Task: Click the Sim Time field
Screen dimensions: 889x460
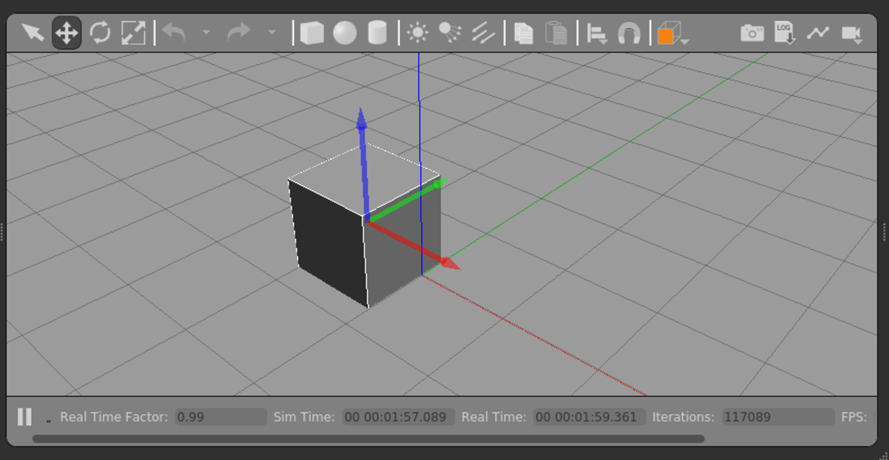Action: click(x=399, y=417)
